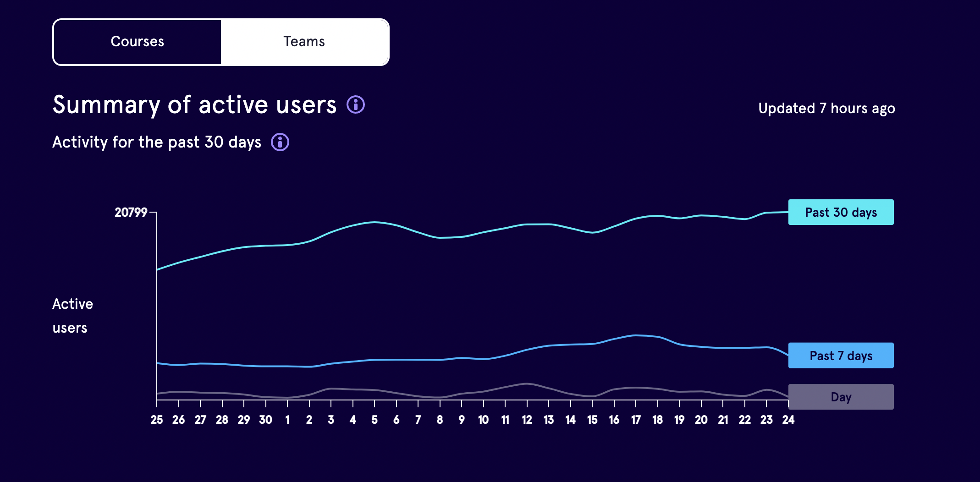Switch to the Courses tab

coord(138,42)
